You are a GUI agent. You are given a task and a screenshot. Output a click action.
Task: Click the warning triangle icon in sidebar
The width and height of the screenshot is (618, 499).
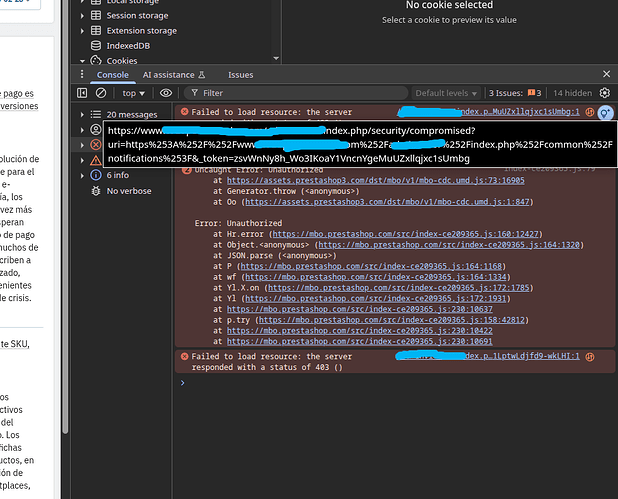click(x=96, y=160)
